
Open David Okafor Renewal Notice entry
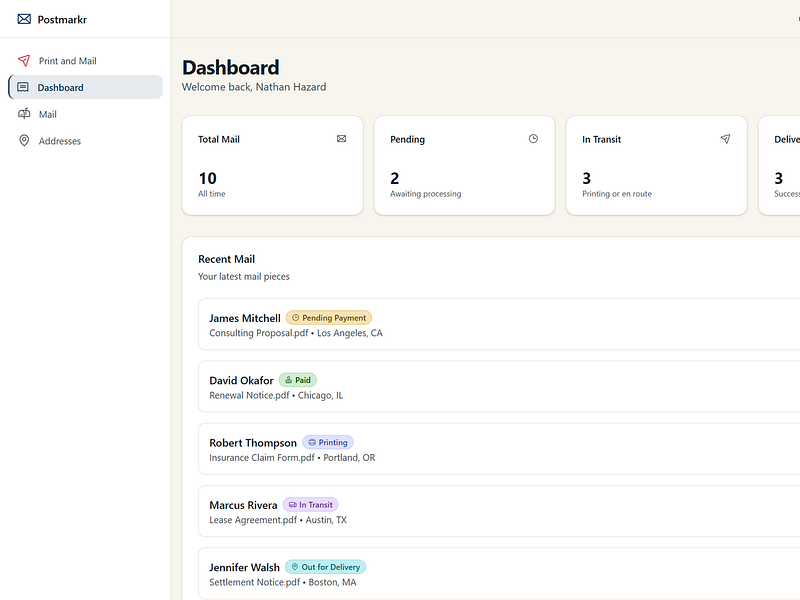tap(499, 387)
